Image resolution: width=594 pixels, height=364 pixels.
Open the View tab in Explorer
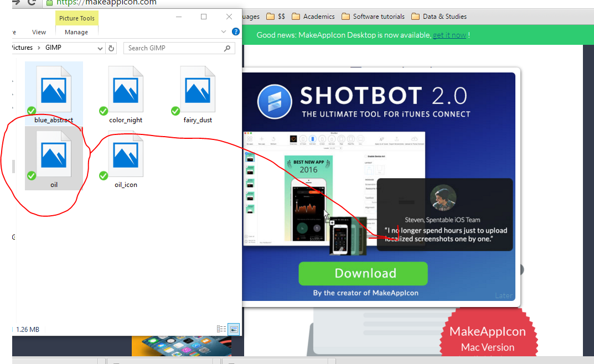[39, 32]
